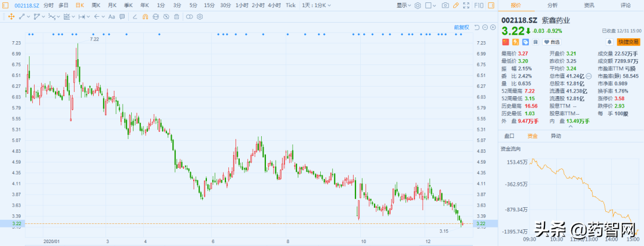This screenshot has width=644, height=246.
Task: Select the Aa text annotation tool
Action: [x=112, y=17]
